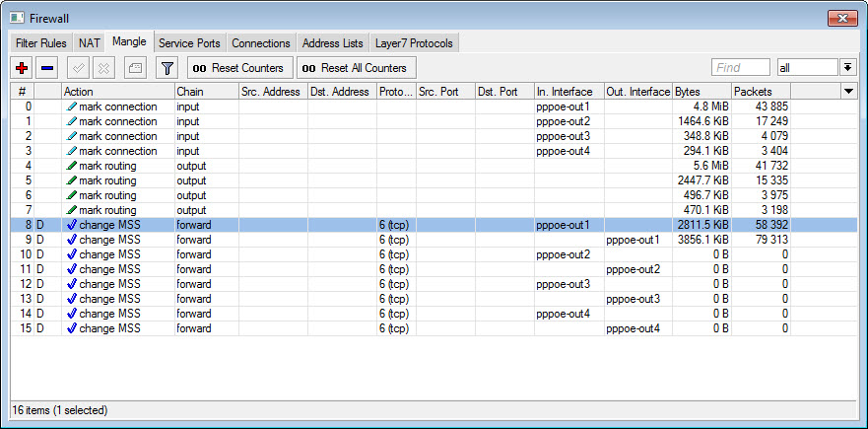
Task: Click the mark routing pencil icon in row 4
Action: tap(71, 166)
